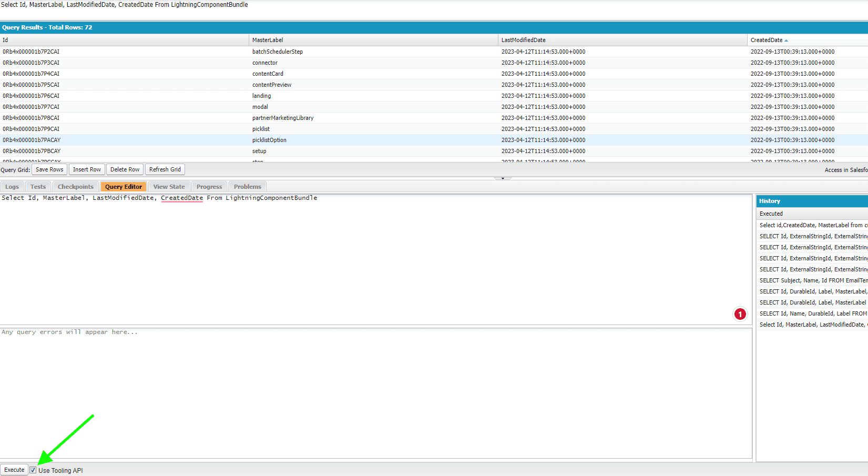Click the Refresh Grid button
868x476 pixels.
pyautogui.click(x=165, y=169)
